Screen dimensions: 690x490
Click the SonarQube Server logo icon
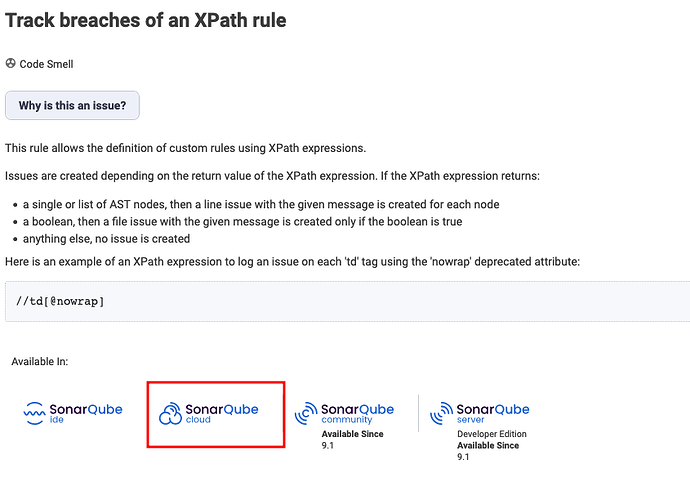[x=440, y=413]
